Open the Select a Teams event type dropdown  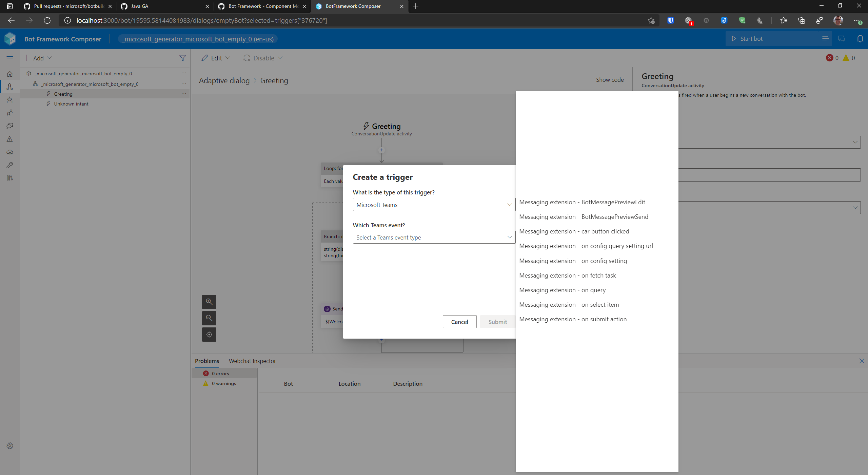434,237
